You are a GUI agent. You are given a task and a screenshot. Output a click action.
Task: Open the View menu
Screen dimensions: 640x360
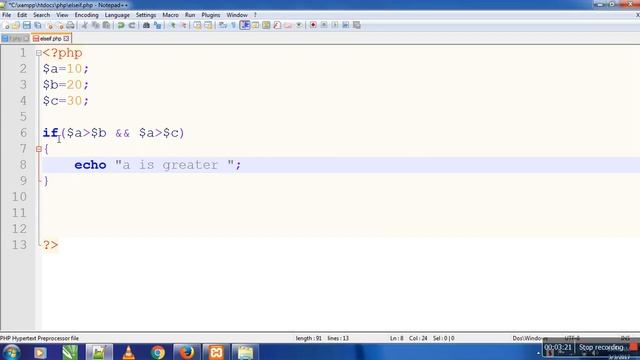point(62,15)
